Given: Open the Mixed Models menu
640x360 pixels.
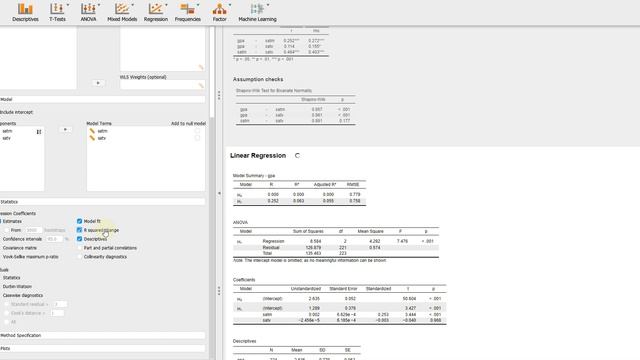Looking at the screenshot, I should [x=122, y=12].
